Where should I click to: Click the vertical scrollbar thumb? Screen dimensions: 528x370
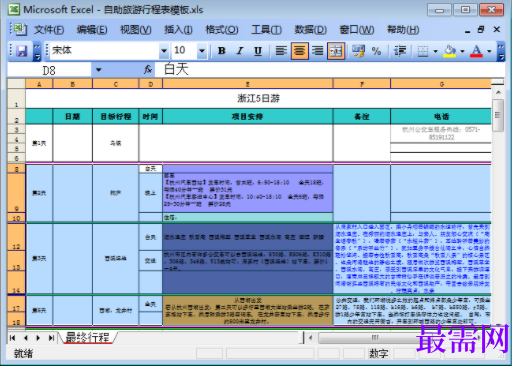point(498,115)
